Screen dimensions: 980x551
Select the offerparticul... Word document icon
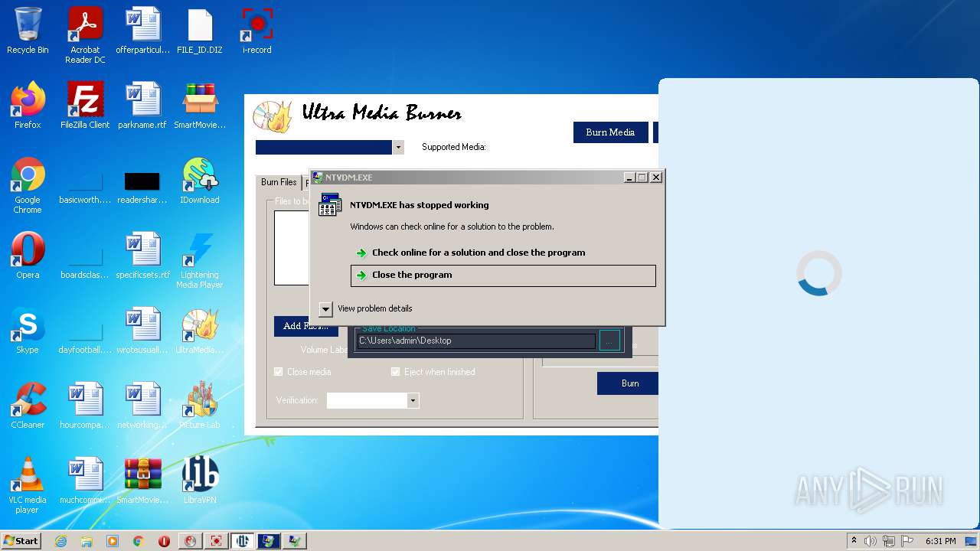coord(142,31)
